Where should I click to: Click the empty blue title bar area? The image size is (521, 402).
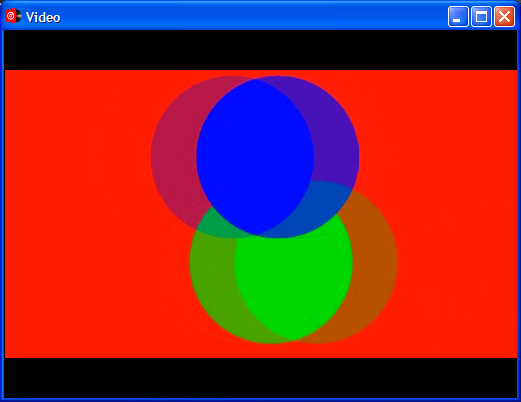click(253, 16)
